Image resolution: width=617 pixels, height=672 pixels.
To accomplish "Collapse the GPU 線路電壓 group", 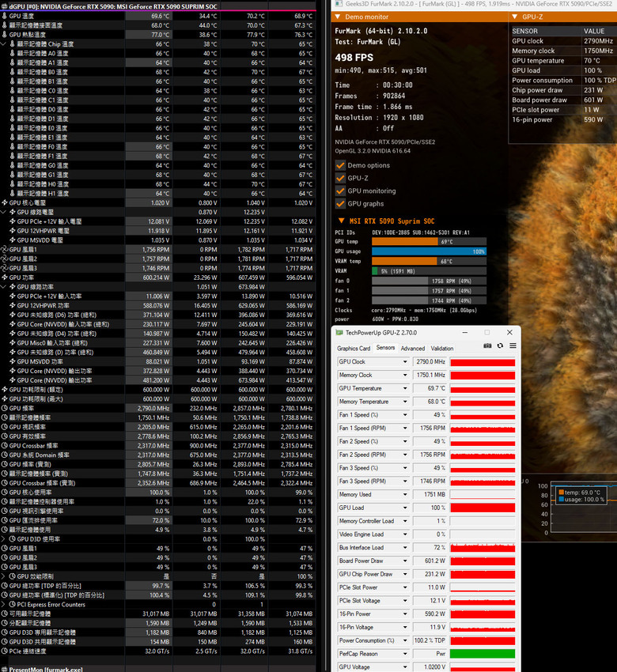I will 4,212.
